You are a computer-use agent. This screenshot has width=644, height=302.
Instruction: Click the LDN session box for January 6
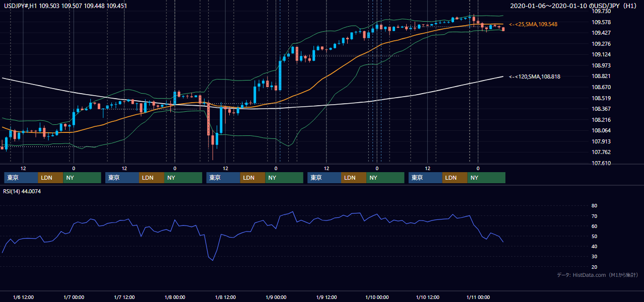[x=51, y=178]
